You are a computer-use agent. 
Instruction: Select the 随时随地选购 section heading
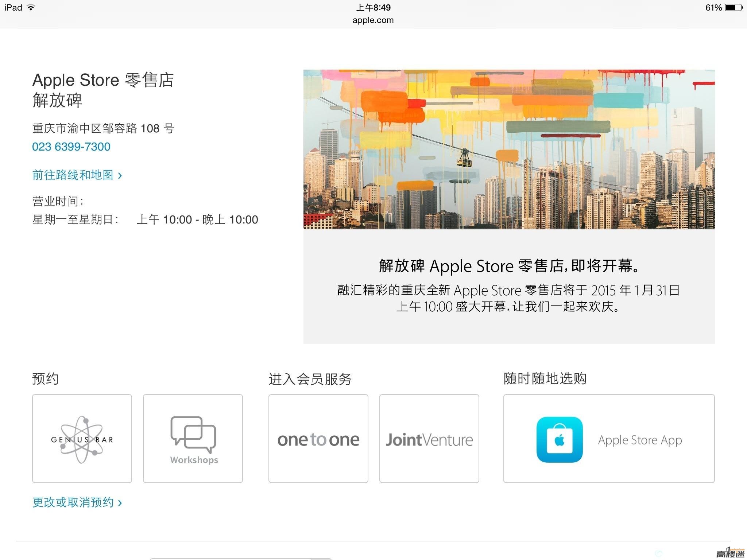pyautogui.click(x=545, y=379)
